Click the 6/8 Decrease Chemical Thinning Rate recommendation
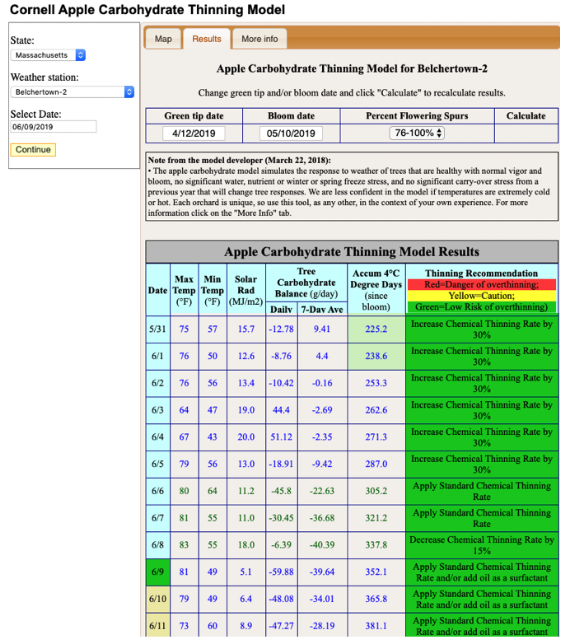Screen dimensions: 561x640 482,545
